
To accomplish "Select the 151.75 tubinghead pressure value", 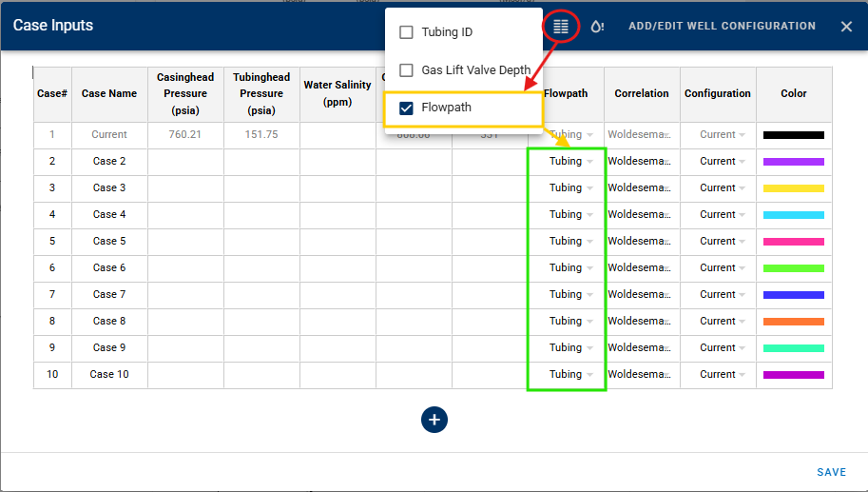I will click(x=261, y=134).
